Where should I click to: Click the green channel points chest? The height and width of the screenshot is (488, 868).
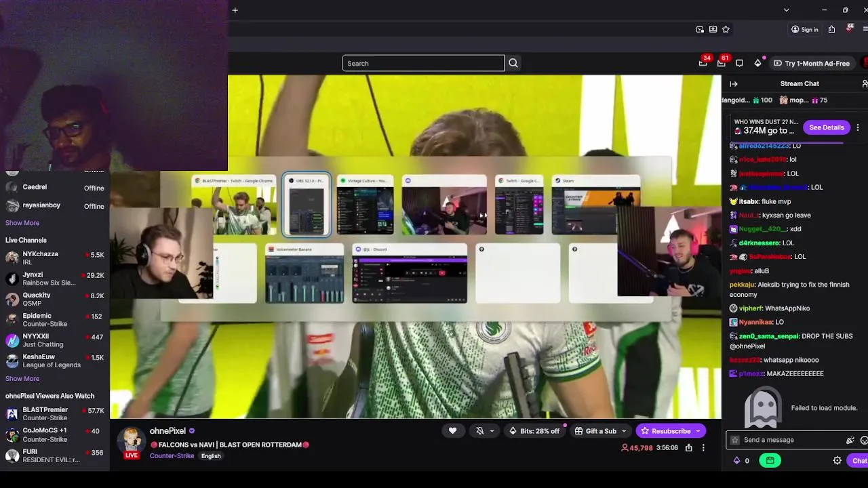pos(770,460)
